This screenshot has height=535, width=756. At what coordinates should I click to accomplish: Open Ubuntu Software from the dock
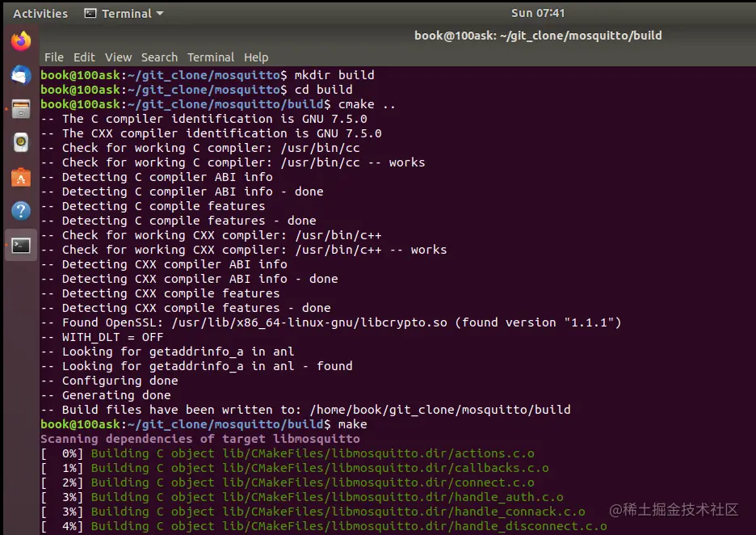pos(21,178)
